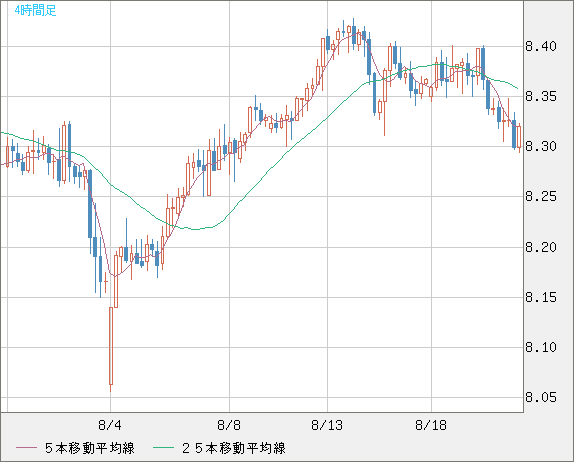Click the 8/18 date axis label
574x462 pixels.
point(431,425)
